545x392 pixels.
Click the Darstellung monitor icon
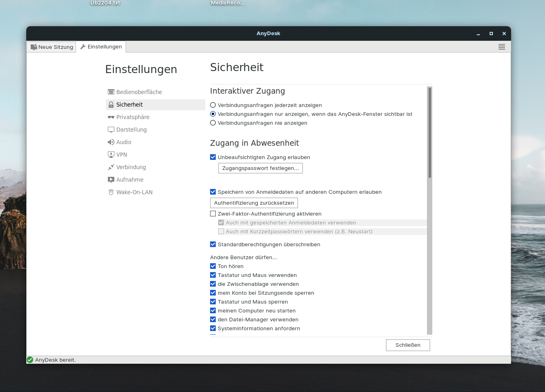[x=111, y=130]
